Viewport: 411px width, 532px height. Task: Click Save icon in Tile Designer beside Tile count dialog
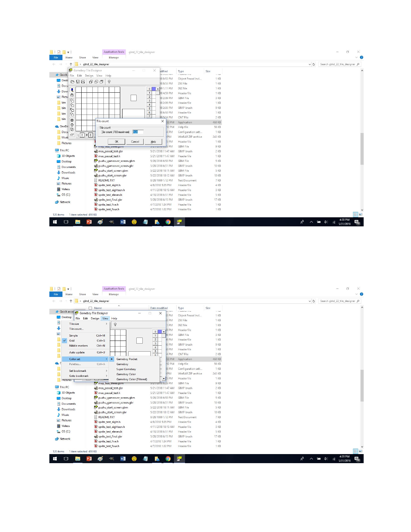pos(78,82)
